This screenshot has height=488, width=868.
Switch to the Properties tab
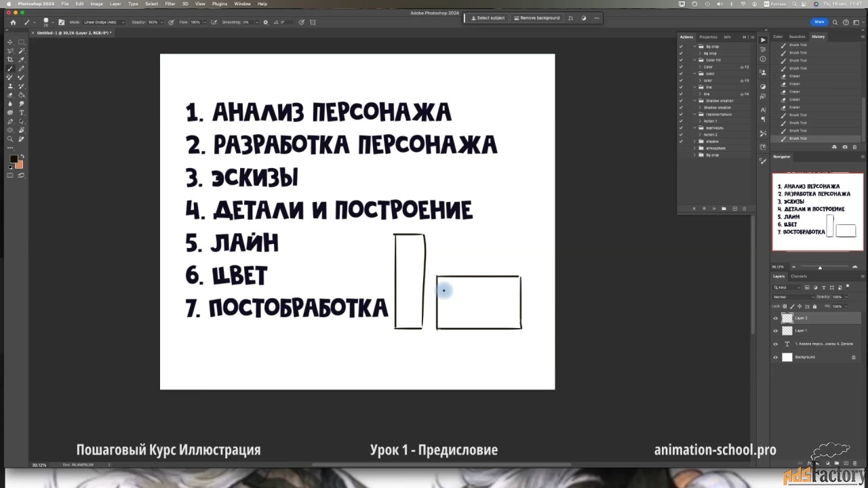(708, 37)
